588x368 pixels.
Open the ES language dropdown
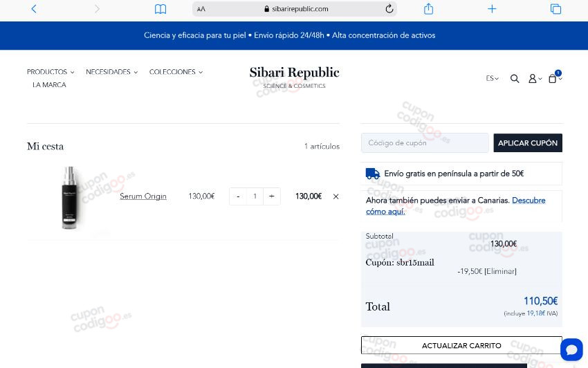(x=492, y=78)
